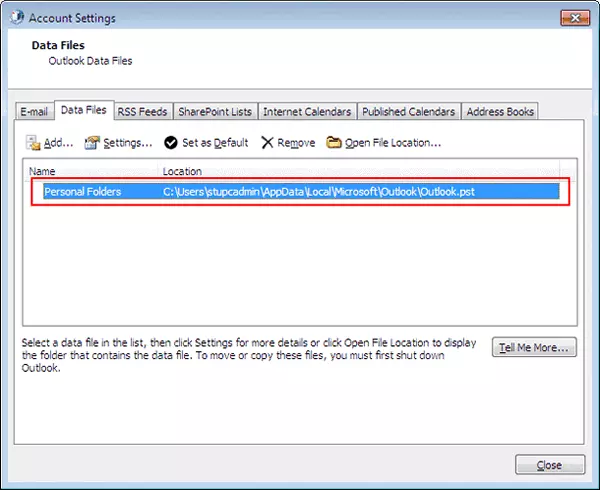Go to the SharePoint Lists tab
Viewport: 600px width, 490px height.
click(215, 111)
